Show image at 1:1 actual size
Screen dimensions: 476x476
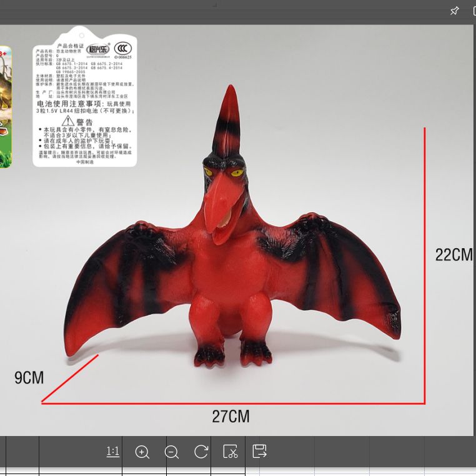pyautogui.click(x=113, y=452)
